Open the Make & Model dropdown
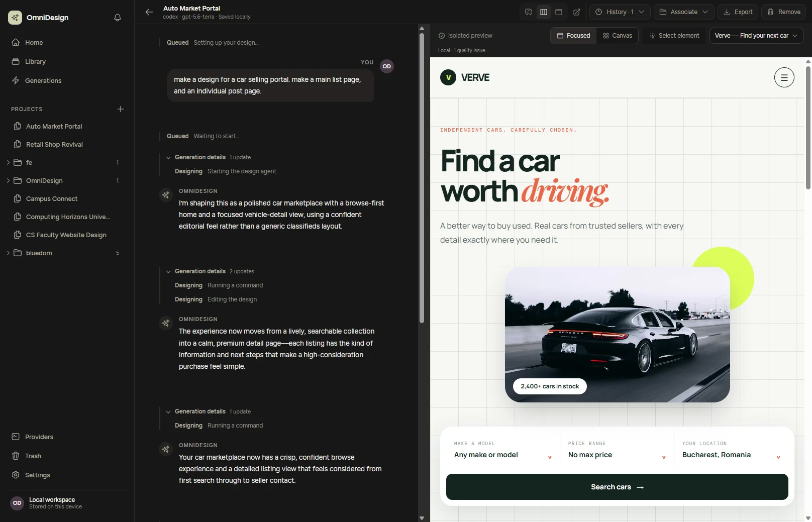Image resolution: width=812 pixels, height=522 pixels. (503, 451)
